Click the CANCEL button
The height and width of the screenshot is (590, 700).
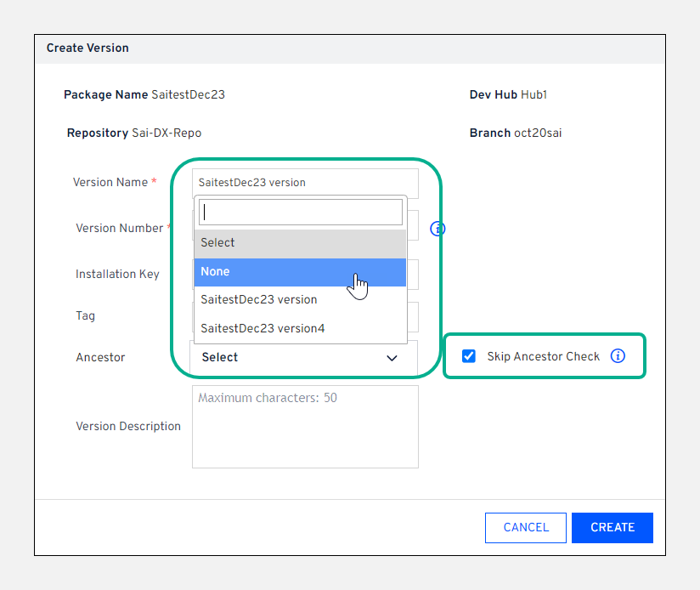(x=525, y=527)
